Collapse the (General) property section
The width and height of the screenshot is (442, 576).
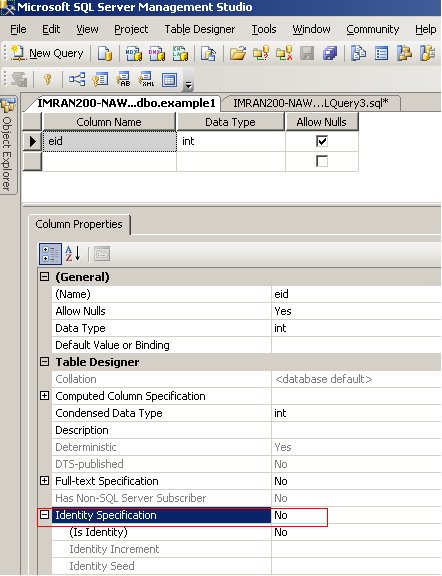tap(44, 277)
